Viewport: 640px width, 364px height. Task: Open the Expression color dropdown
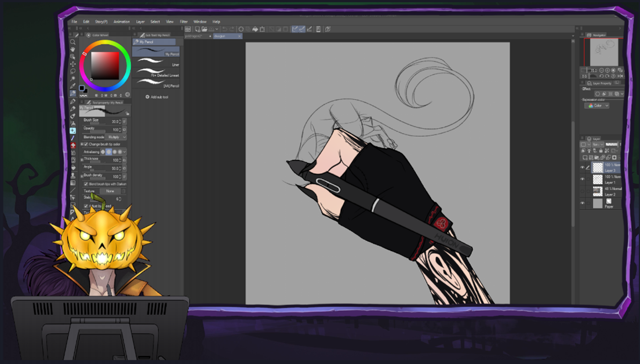pos(597,106)
